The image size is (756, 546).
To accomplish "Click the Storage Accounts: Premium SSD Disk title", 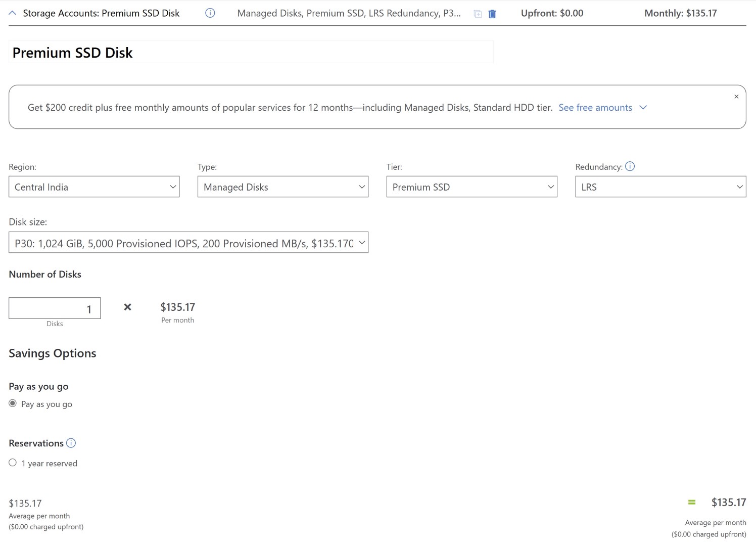I will pyautogui.click(x=101, y=13).
